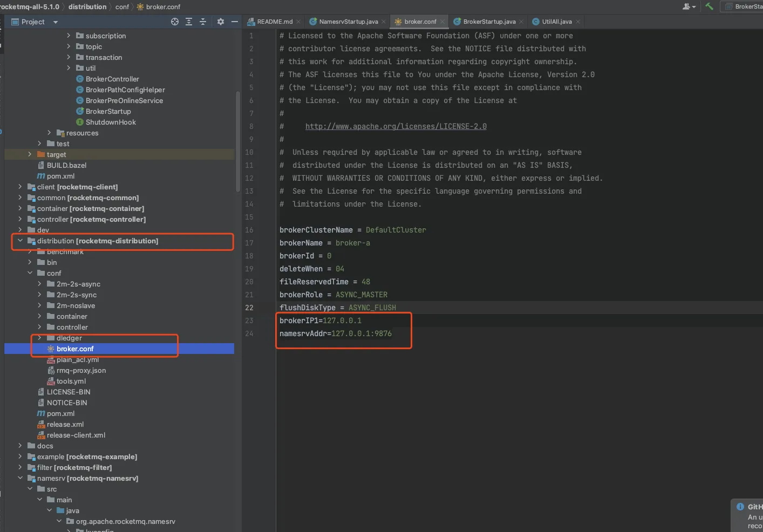Open the user account icon menu
The height and width of the screenshot is (532, 763).
(x=689, y=6)
